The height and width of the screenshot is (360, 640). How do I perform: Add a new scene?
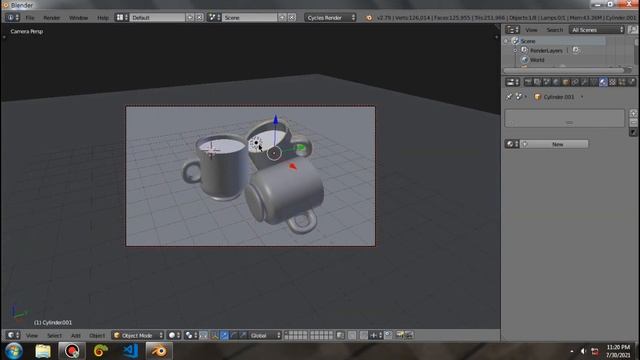[282, 18]
